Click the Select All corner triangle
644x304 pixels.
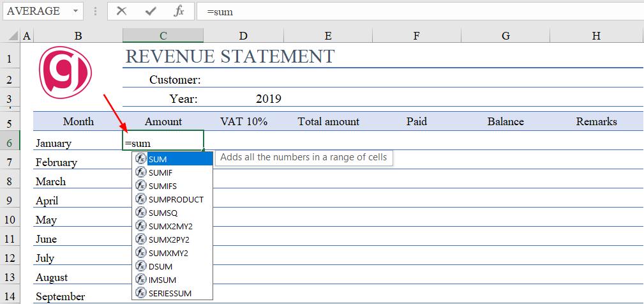pos(10,36)
